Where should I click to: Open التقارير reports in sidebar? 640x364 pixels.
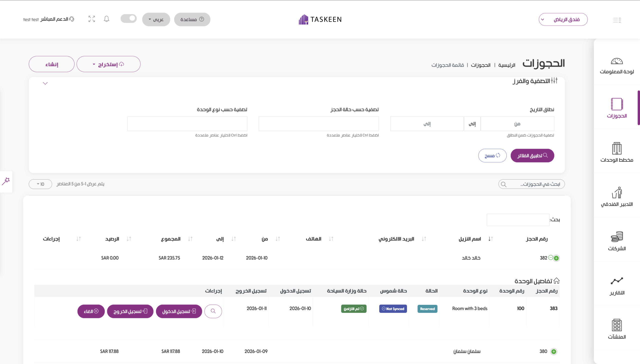(616, 286)
